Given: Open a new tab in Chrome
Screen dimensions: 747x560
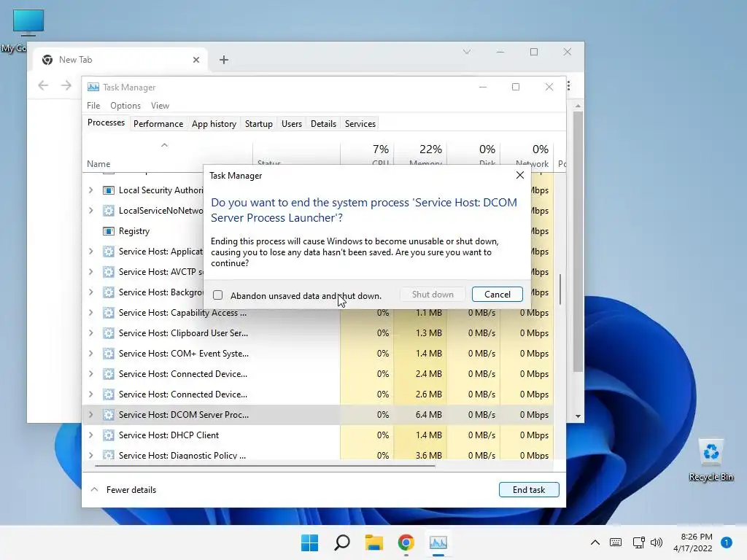Looking at the screenshot, I should pyautogui.click(x=224, y=60).
